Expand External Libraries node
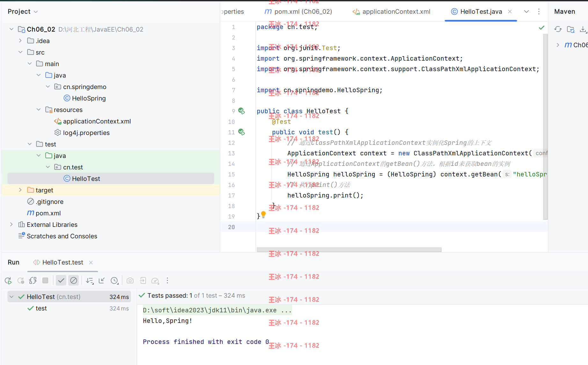588x365 pixels. pos(11,225)
